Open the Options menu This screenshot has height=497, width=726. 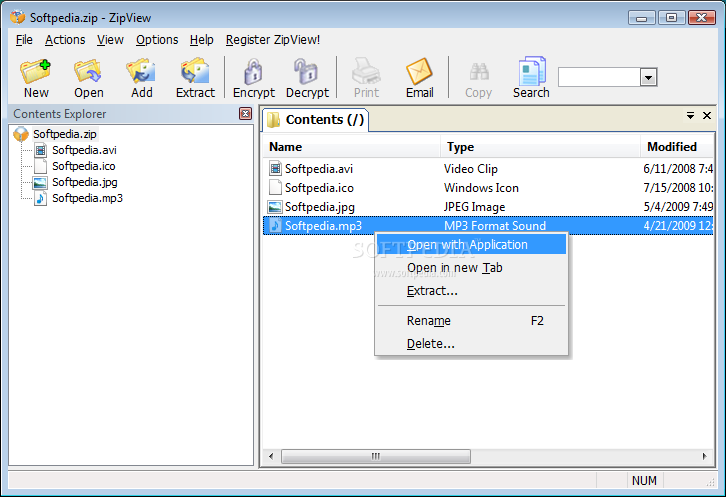click(x=157, y=40)
